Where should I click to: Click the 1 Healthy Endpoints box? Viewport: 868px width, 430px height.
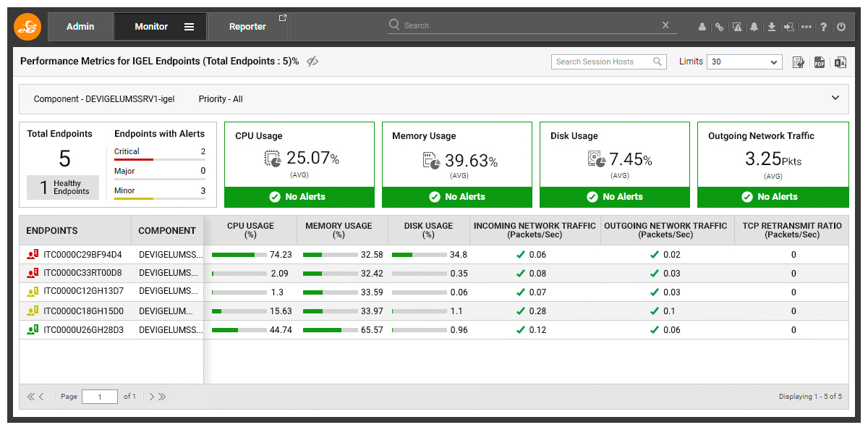[63, 187]
